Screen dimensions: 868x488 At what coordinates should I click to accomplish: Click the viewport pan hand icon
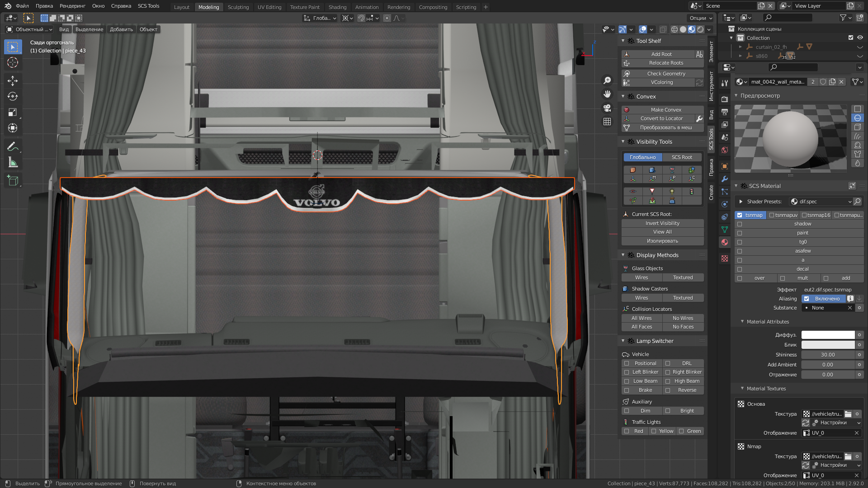607,94
